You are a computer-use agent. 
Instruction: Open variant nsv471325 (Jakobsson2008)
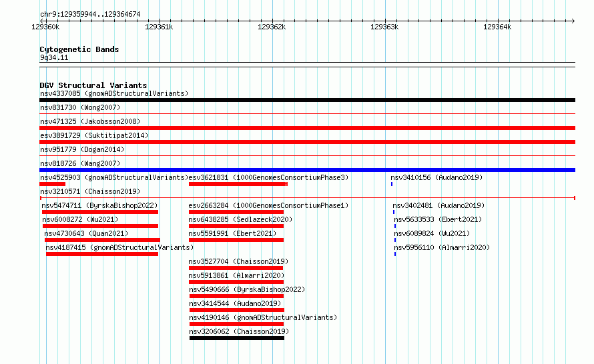90,121
